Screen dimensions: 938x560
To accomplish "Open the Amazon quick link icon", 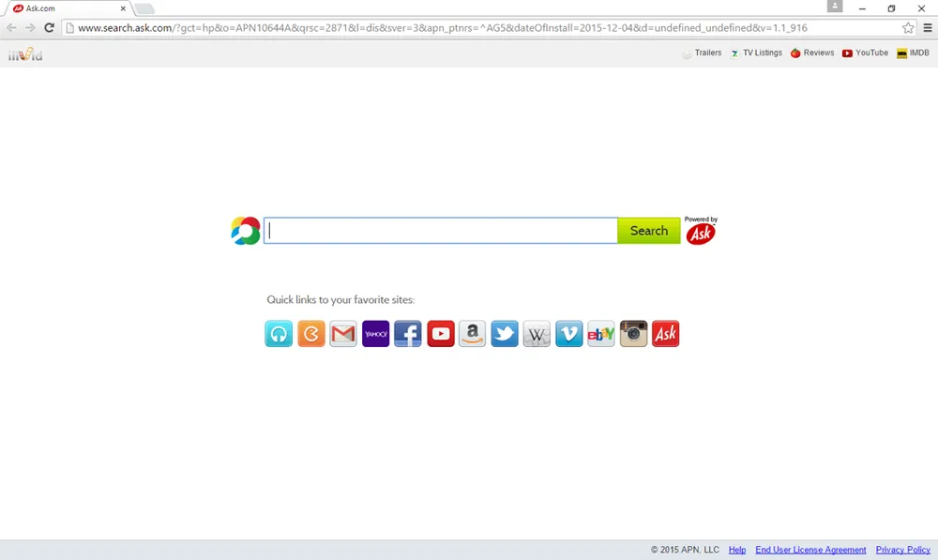I will [473, 334].
